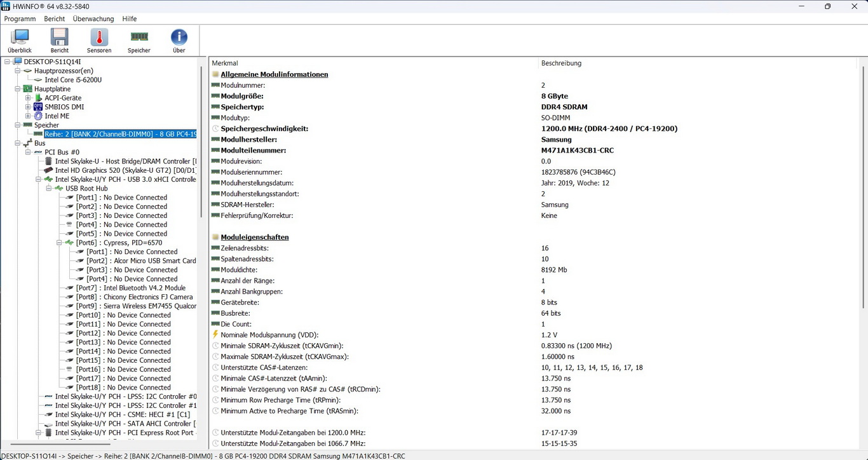The image size is (868, 460).
Task: Click the Beschreibung column header
Action: [x=561, y=64]
